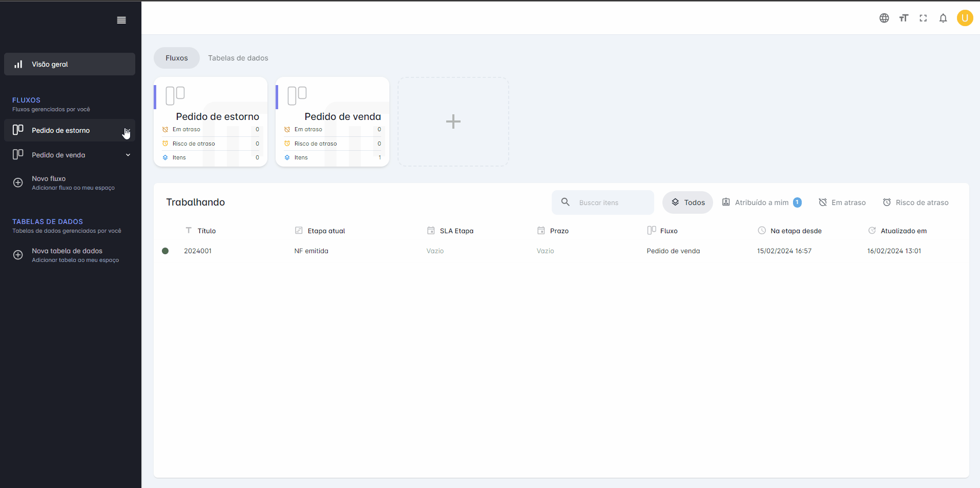The width and height of the screenshot is (980, 488).
Task: Click the 16/02/2024 13:01 updated cell
Action: (894, 251)
